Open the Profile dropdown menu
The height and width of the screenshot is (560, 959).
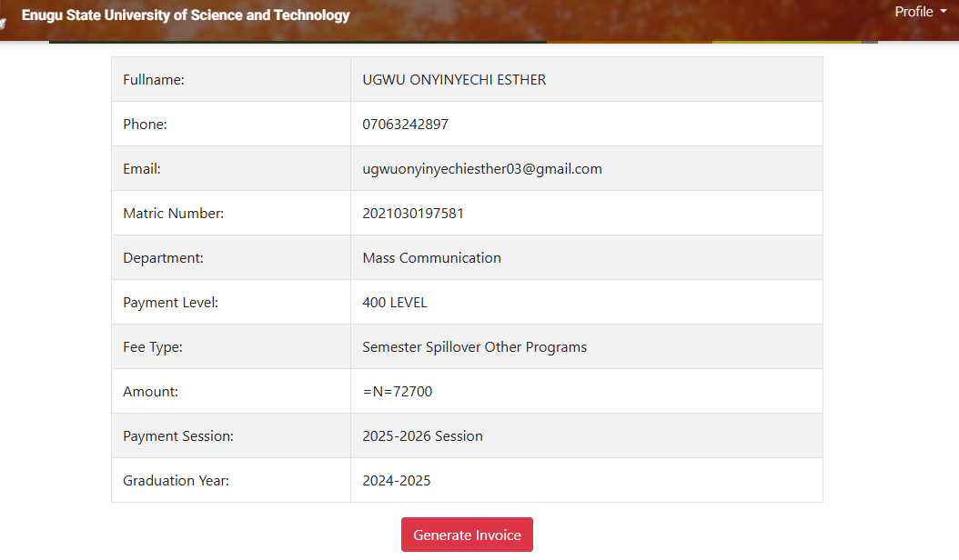920,12
